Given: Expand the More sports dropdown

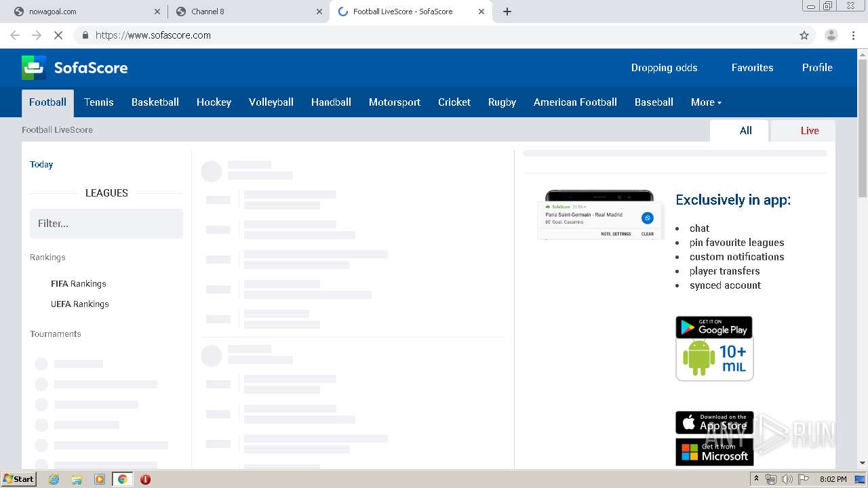Looking at the screenshot, I should (706, 102).
